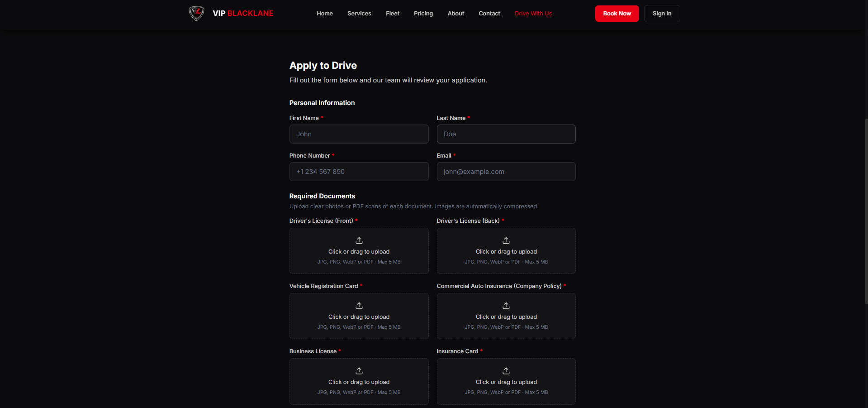Open the Contact page

click(489, 14)
